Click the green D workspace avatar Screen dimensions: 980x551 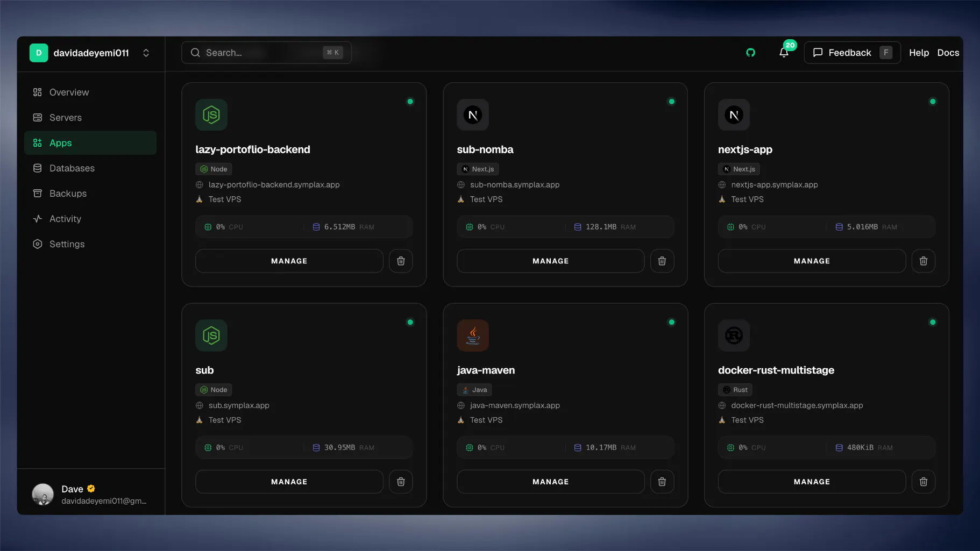(39, 53)
